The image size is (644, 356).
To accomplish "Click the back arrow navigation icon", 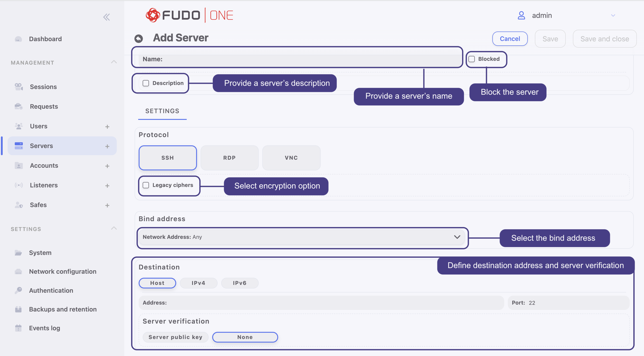I will (139, 38).
